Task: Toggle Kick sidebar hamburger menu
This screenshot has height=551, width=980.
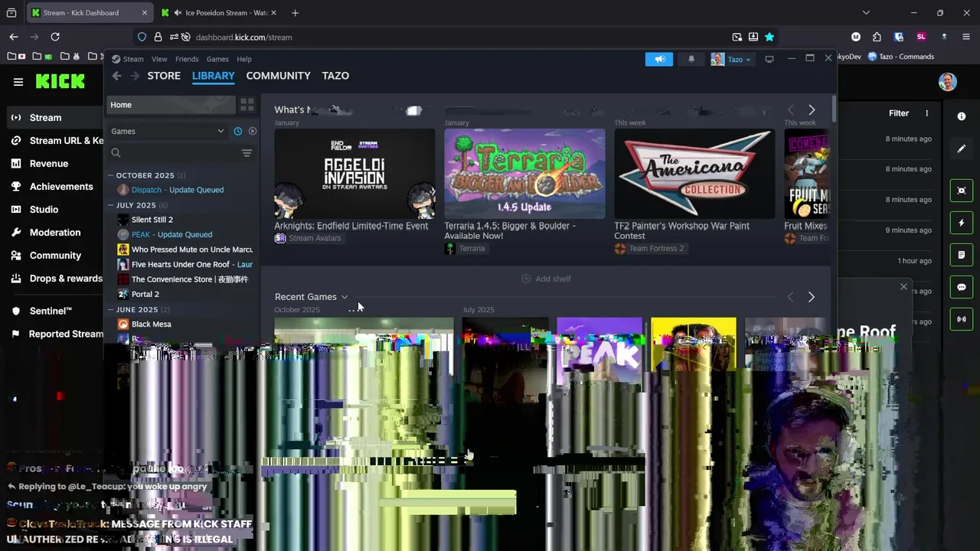Action: (18, 82)
